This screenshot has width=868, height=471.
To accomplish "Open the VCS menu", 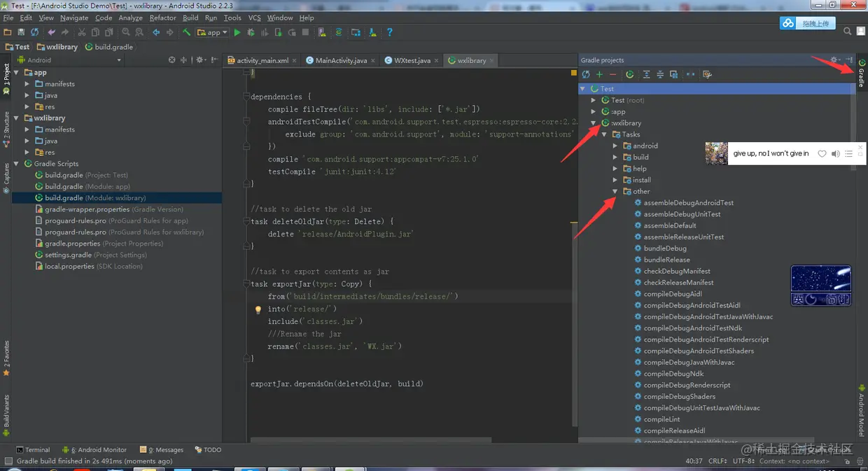I will coord(254,17).
